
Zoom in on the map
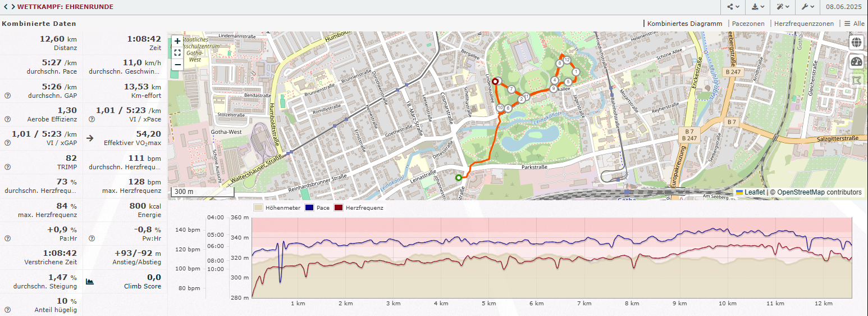177,41
